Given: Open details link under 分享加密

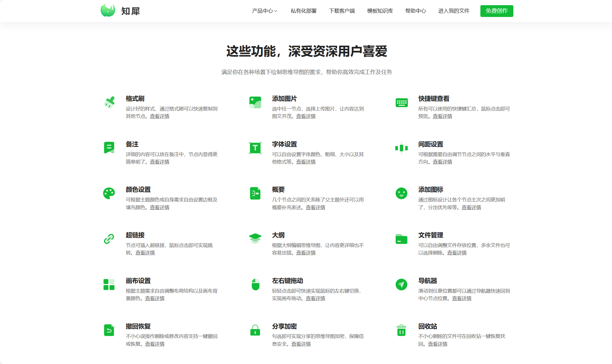Looking at the screenshot, I should 301,344.
